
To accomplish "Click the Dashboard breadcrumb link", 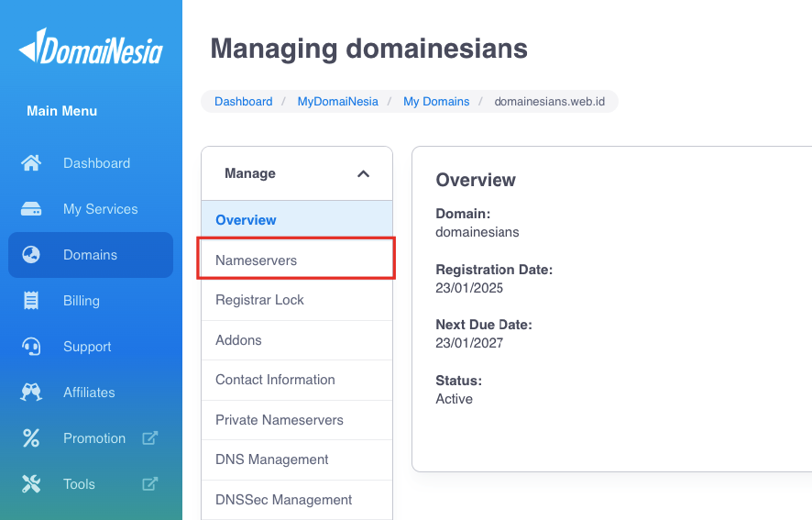I will point(244,101).
